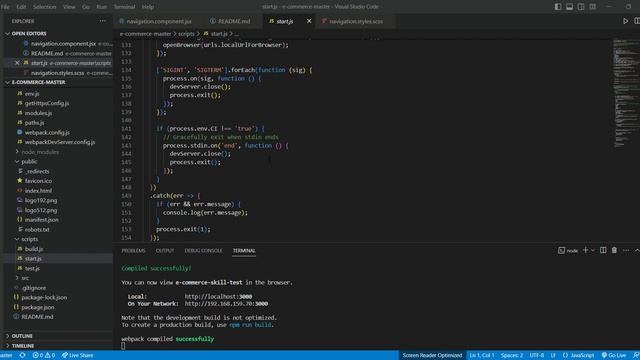
Task: Open customize layout icon
Action: (593, 7)
